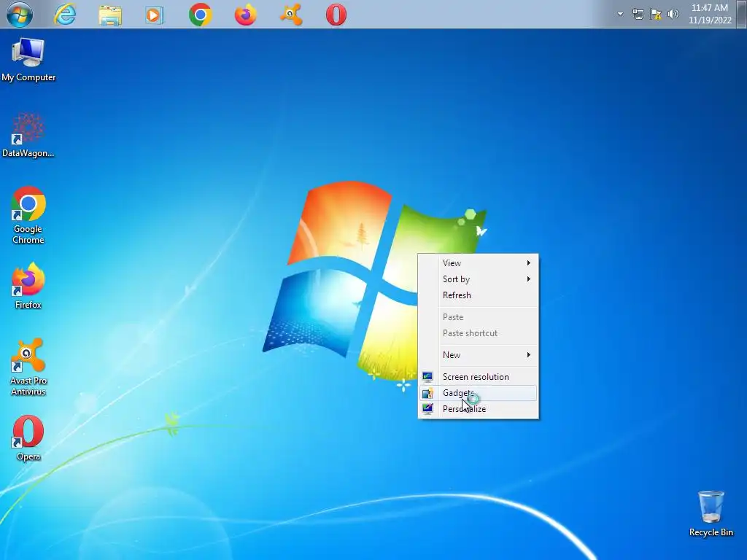The width and height of the screenshot is (747, 560).
Task: Click the Gadgets menu icon
Action: coord(427,393)
